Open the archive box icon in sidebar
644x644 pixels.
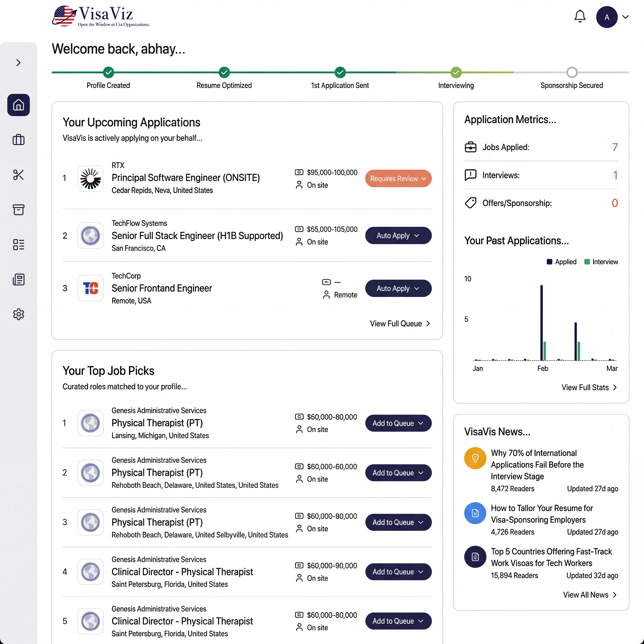(x=18, y=210)
